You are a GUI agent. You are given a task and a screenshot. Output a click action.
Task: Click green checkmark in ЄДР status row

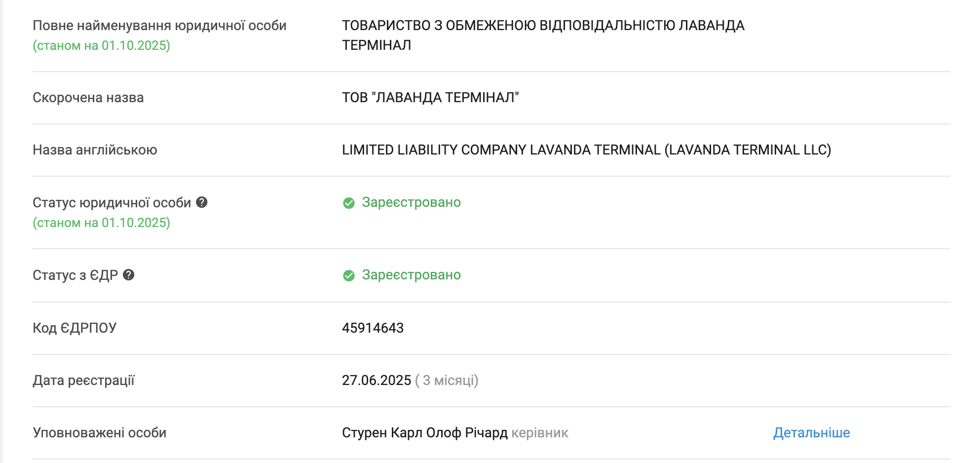pos(349,275)
